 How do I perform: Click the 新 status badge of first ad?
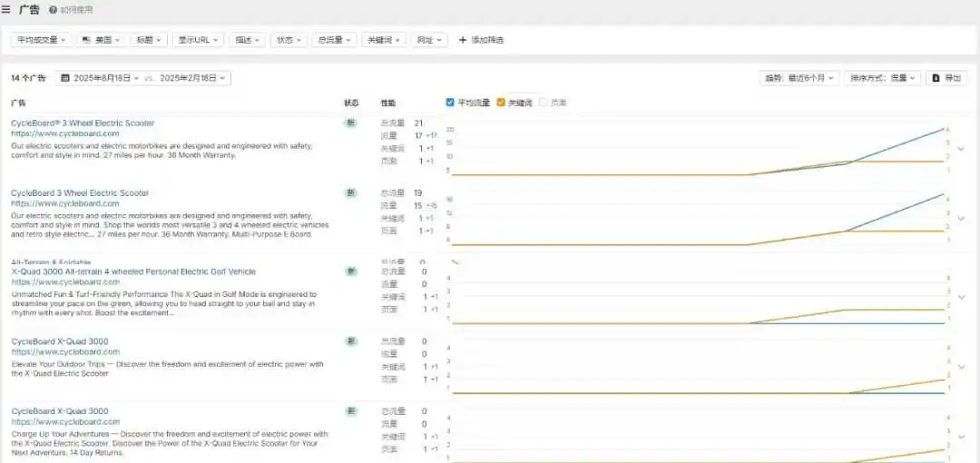[351, 123]
